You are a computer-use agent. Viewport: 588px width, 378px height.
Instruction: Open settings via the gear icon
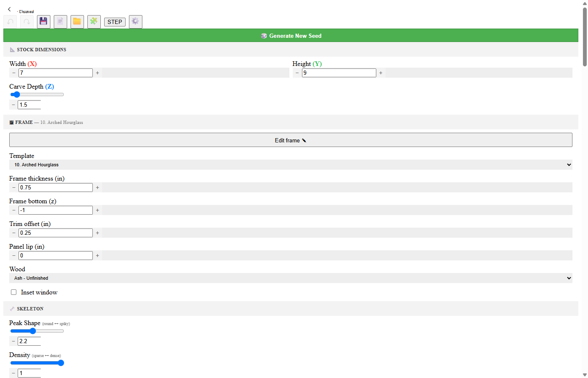point(135,21)
